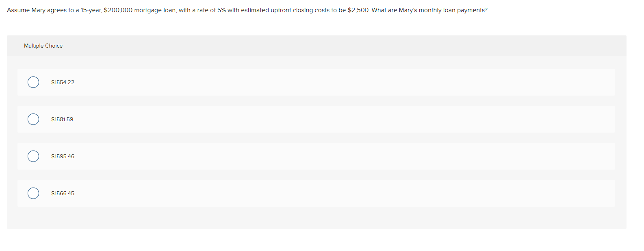
Task: Choose the last answer option circle
Action: point(33,193)
